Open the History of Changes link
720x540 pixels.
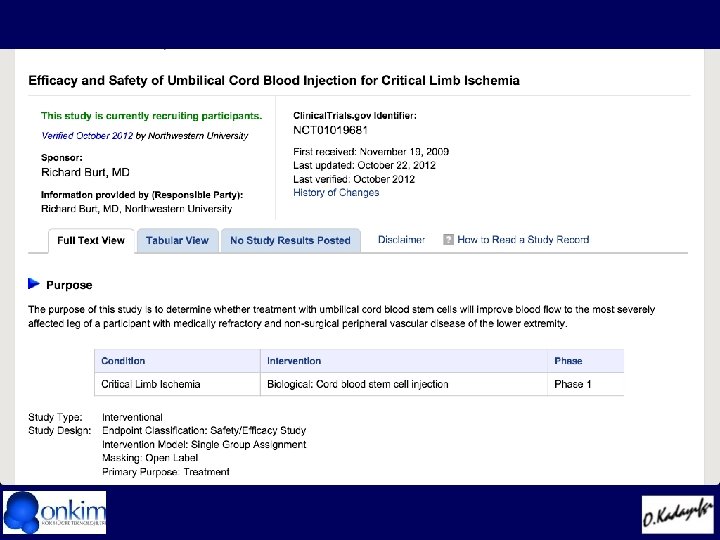(x=336, y=193)
